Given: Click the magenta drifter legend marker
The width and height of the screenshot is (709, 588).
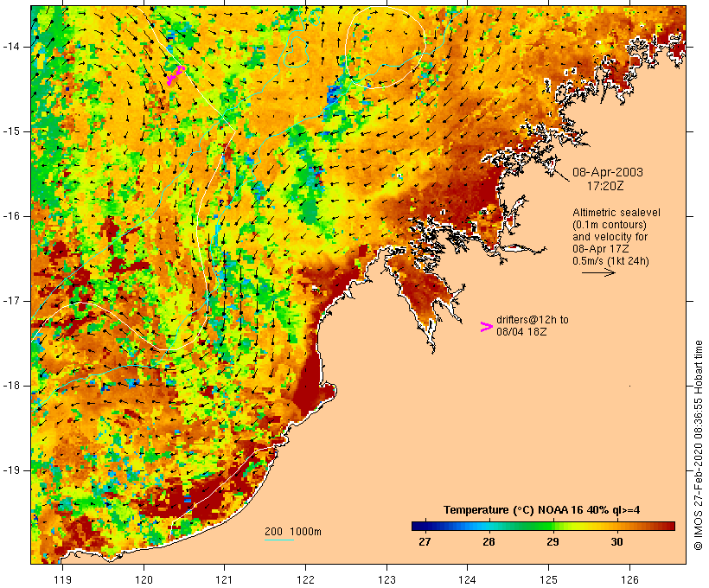Looking at the screenshot, I should pyautogui.click(x=486, y=327).
